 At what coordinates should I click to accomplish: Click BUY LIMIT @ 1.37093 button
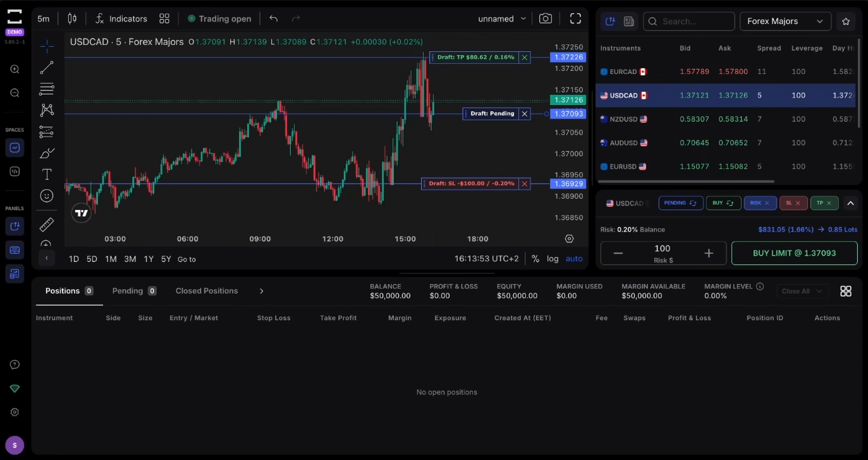coord(794,253)
